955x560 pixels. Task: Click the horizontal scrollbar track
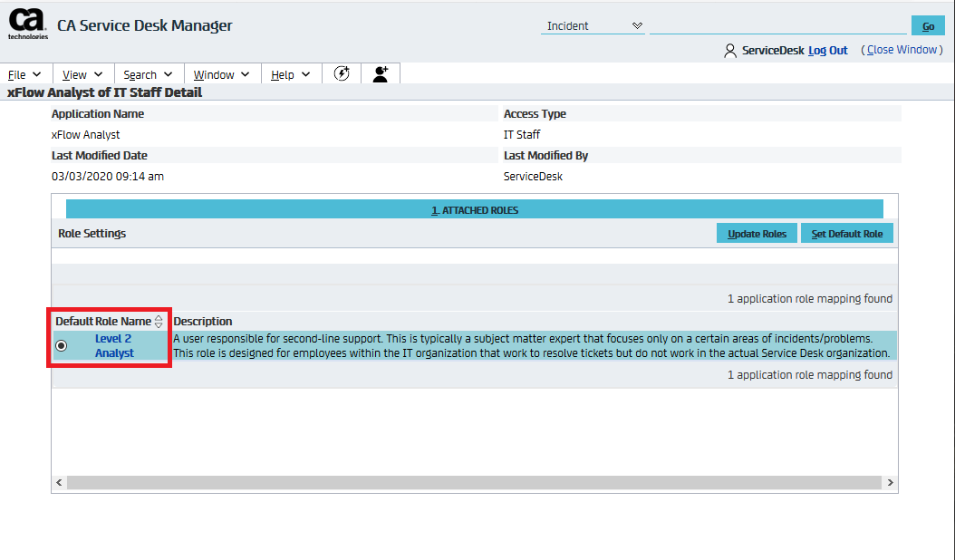[x=475, y=482]
